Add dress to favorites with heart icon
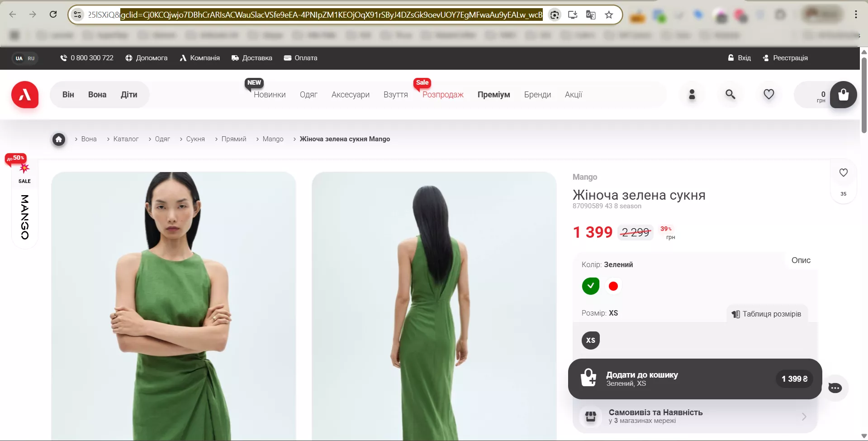Screen dimensions: 868x441 843,173
